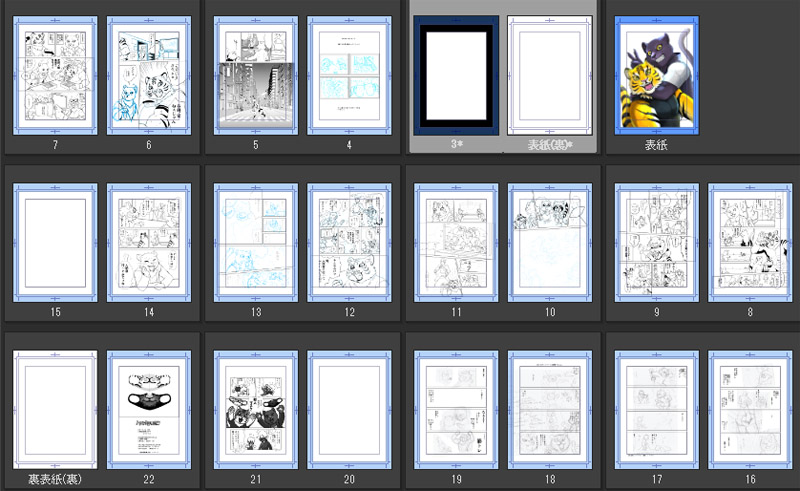The height and width of the screenshot is (491, 800).
Task: Select page 17 thumbnail
Action: click(x=657, y=410)
